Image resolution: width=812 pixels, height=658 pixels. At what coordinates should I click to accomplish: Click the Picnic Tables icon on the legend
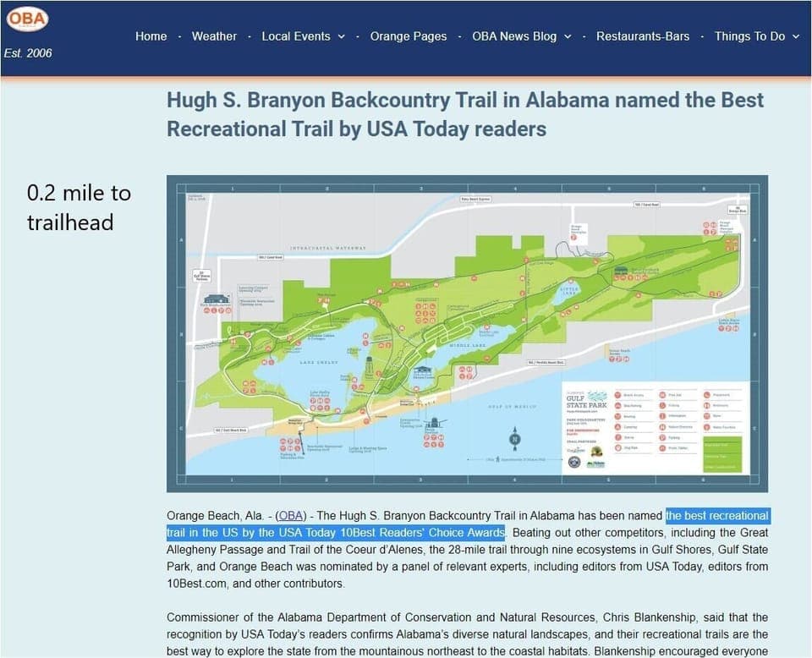(x=662, y=447)
